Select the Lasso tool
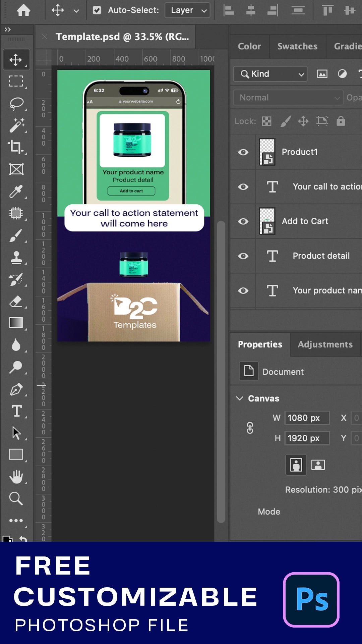362x644 pixels. click(x=16, y=104)
